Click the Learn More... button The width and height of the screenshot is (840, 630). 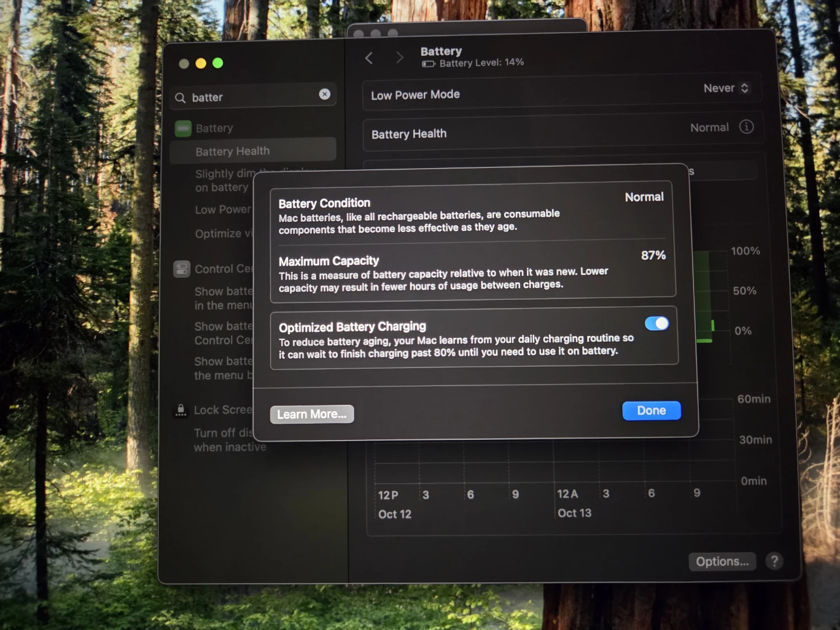(312, 414)
